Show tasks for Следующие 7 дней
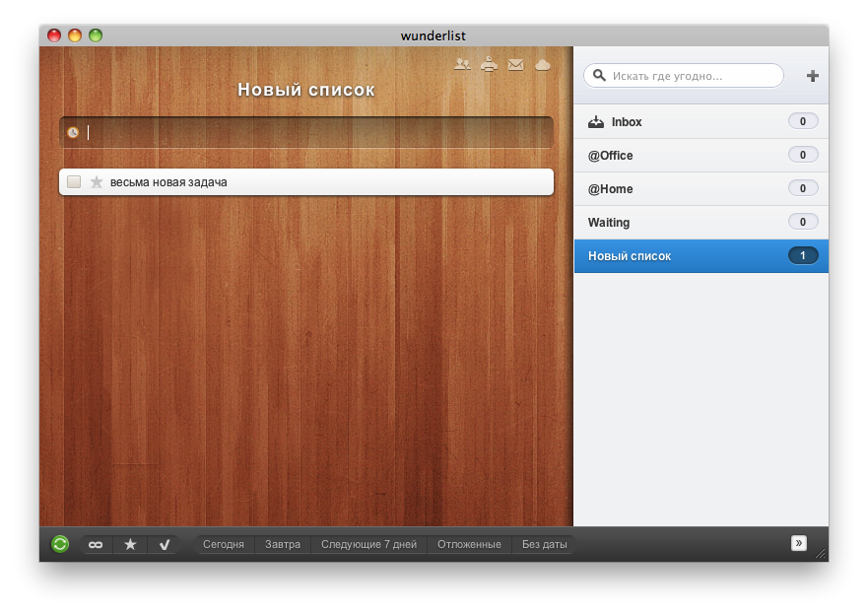This screenshot has width=868, height=616. point(368,544)
